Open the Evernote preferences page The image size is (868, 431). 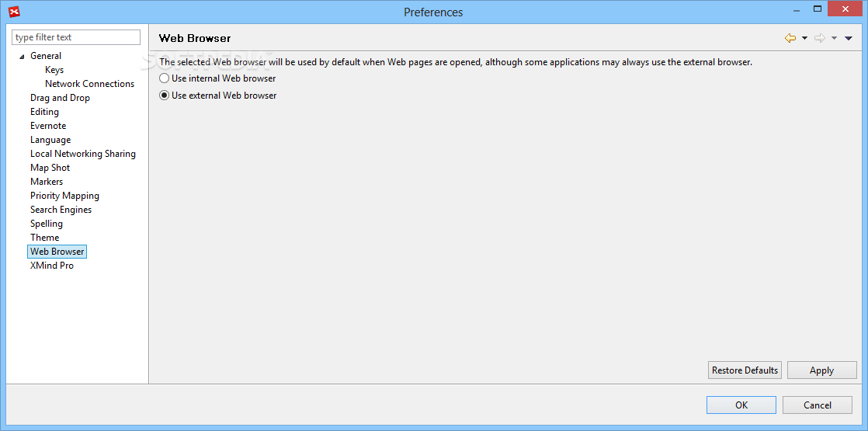(48, 126)
